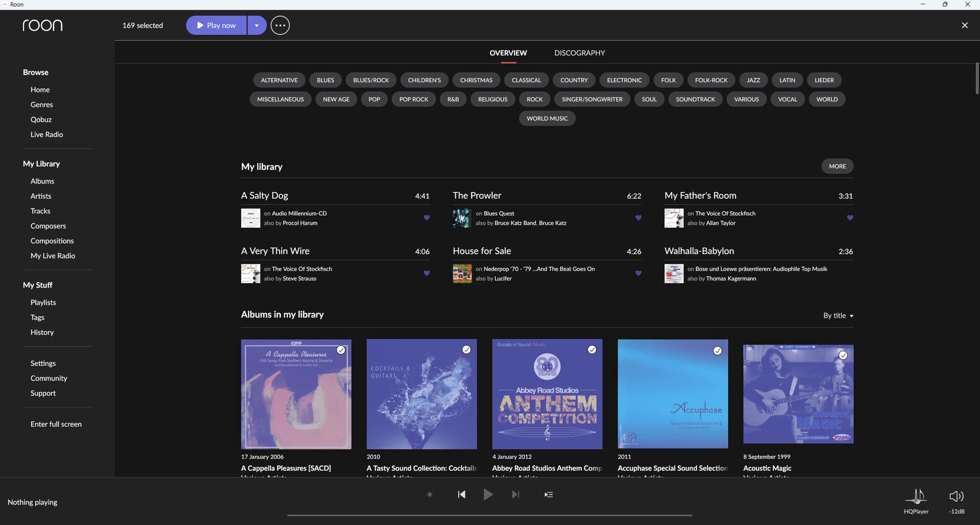The image size is (980, 525).
Task: Toggle selection checkmark on Acoustic Magic album
Action: 843,355
